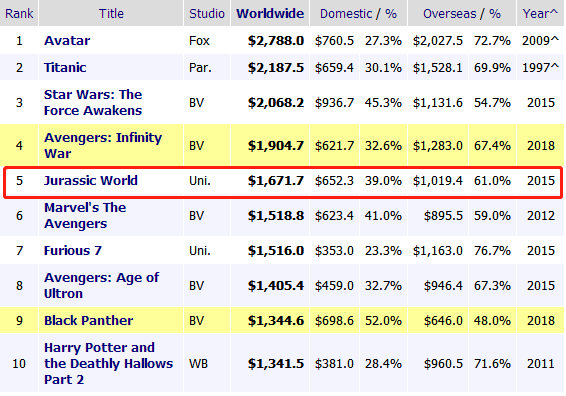Open the Titanic title link
This screenshot has width=566, height=396.
click(65, 68)
